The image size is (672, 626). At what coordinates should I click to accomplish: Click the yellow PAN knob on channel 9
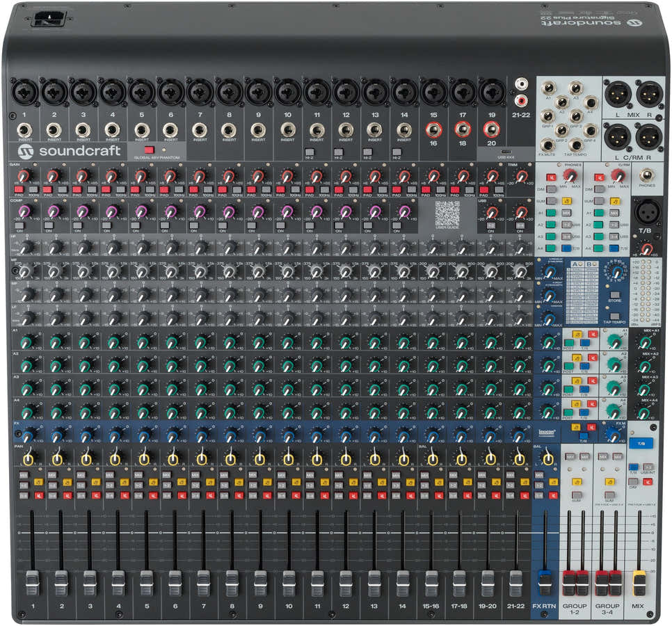point(259,459)
